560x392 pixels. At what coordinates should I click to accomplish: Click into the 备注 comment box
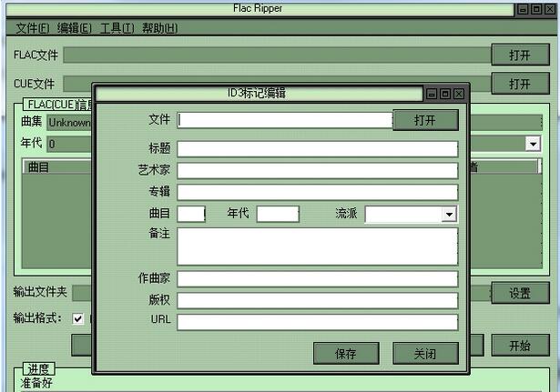318,246
